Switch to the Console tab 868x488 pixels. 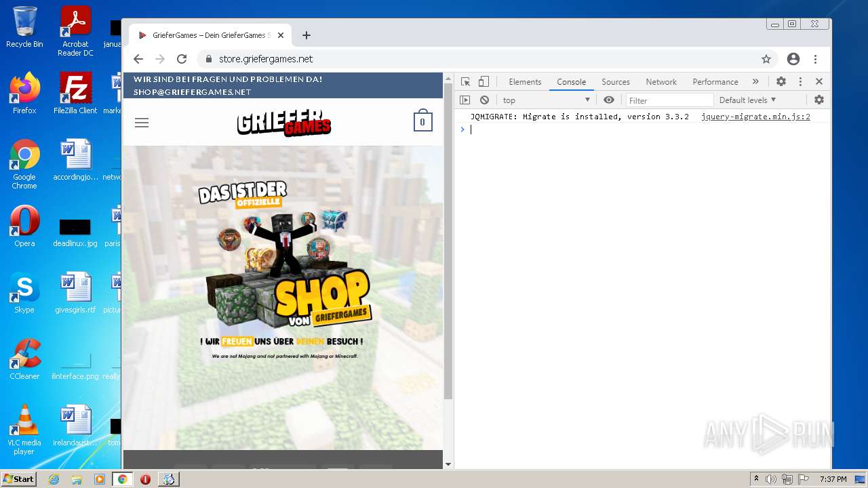[571, 81]
